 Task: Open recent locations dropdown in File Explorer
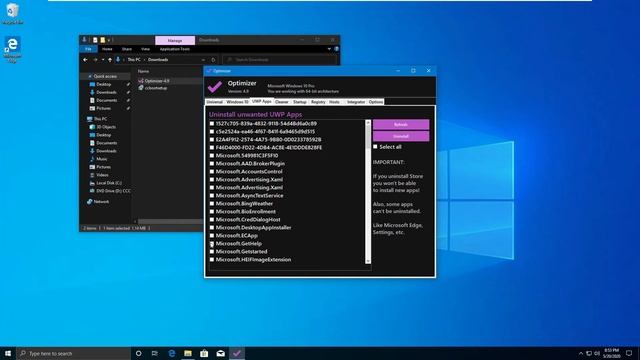(x=103, y=60)
